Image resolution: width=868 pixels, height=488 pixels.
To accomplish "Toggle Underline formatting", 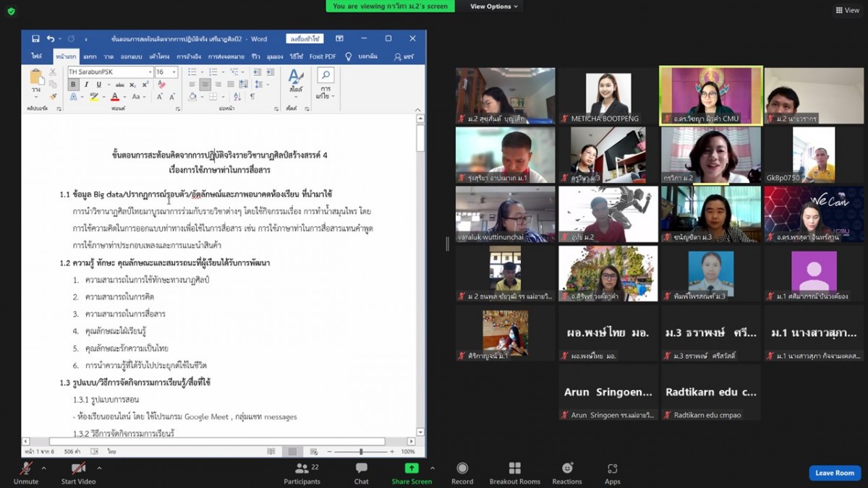I will click(x=98, y=85).
